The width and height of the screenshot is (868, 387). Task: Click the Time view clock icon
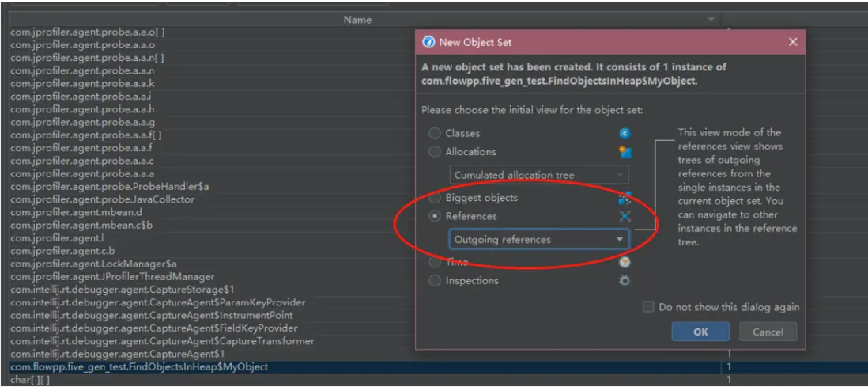pos(625,263)
